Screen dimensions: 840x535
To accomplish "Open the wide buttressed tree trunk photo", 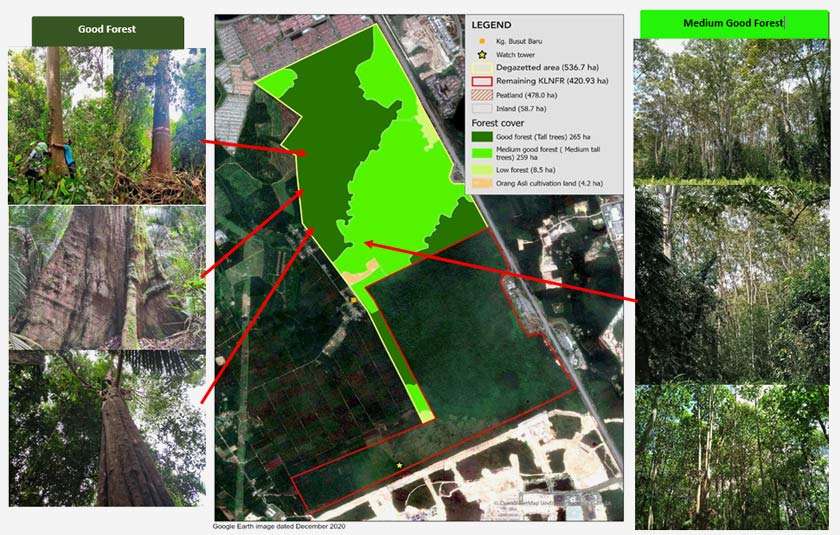I will [x=107, y=278].
